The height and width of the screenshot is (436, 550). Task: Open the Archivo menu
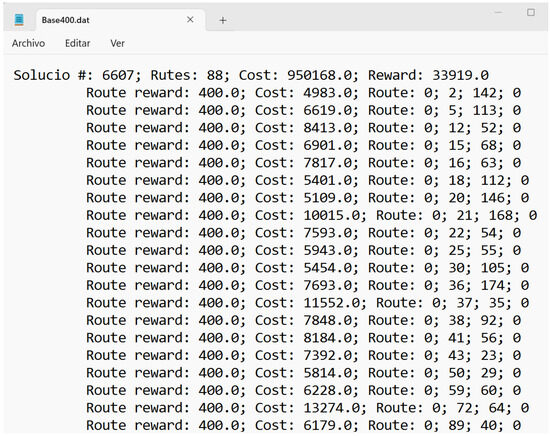pyautogui.click(x=28, y=43)
